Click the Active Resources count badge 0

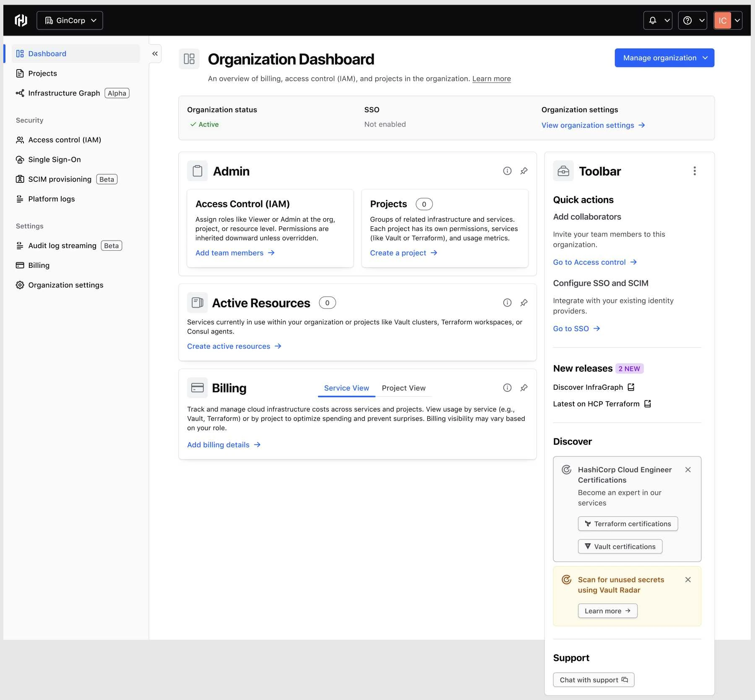pyautogui.click(x=327, y=303)
